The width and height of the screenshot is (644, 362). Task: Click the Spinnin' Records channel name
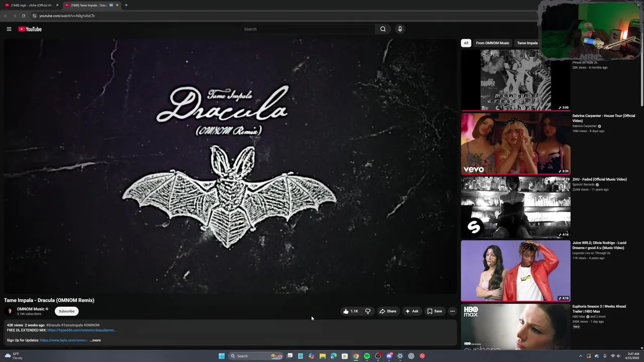point(584,185)
